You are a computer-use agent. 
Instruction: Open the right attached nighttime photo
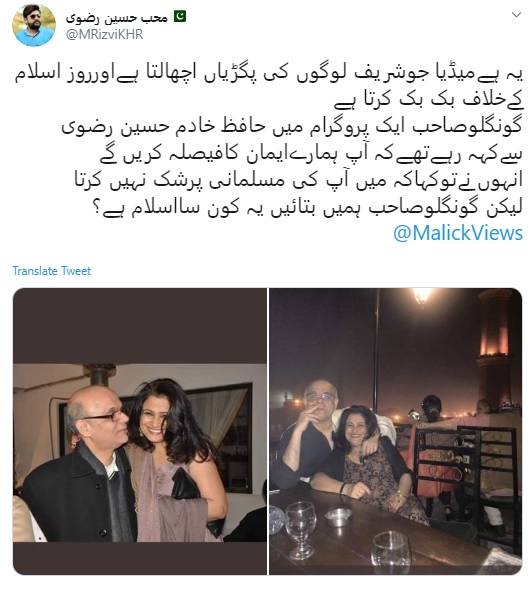[396, 431]
